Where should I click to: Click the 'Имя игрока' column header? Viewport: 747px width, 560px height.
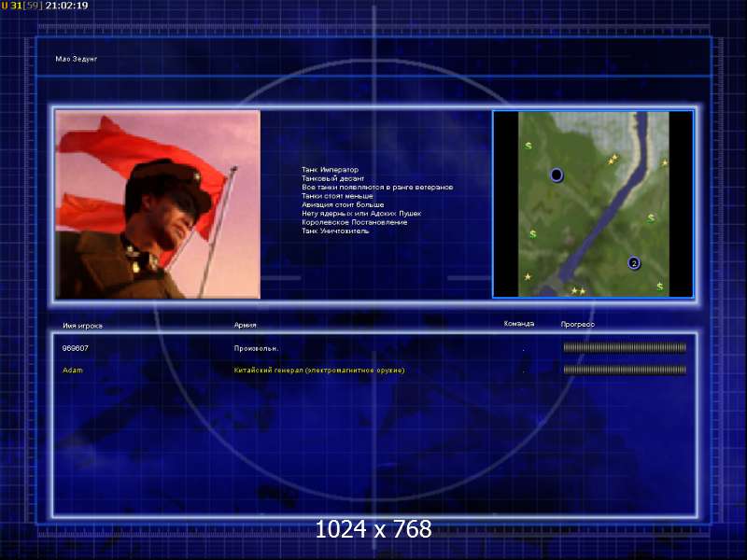pos(82,326)
